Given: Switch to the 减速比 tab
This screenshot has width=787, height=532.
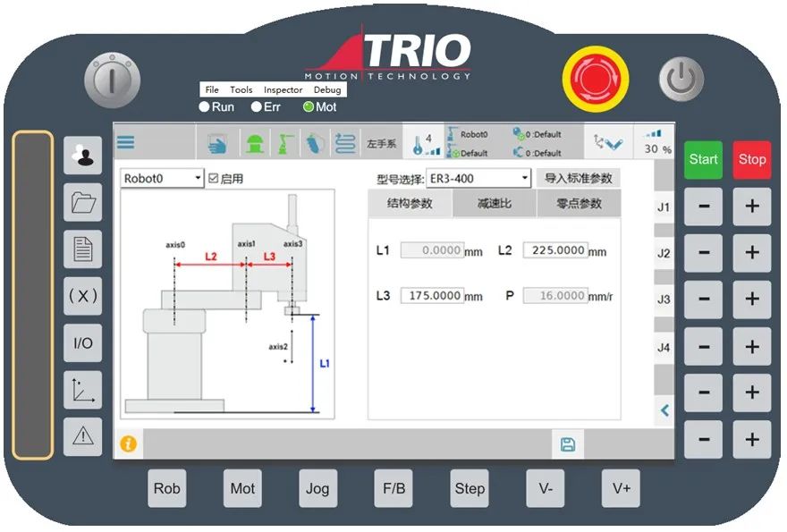Looking at the screenshot, I should pyautogui.click(x=495, y=204).
